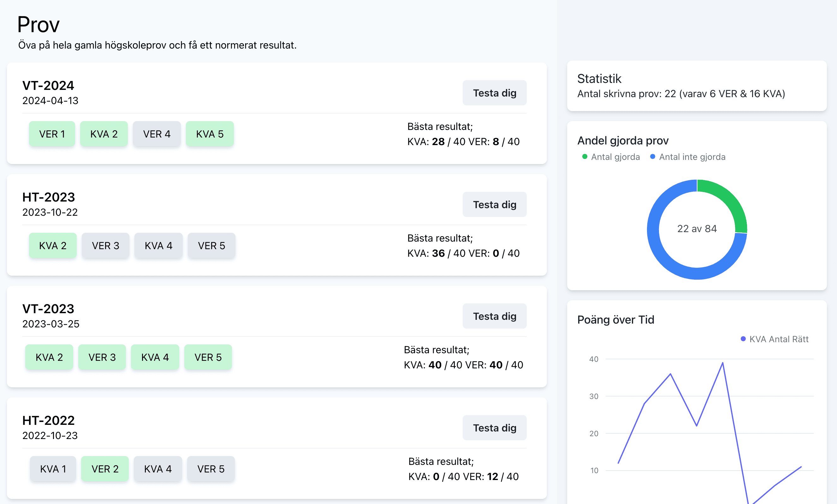837x504 pixels.
Task: Click the highest peak on Poäng över Tid line
Action: 722,363
